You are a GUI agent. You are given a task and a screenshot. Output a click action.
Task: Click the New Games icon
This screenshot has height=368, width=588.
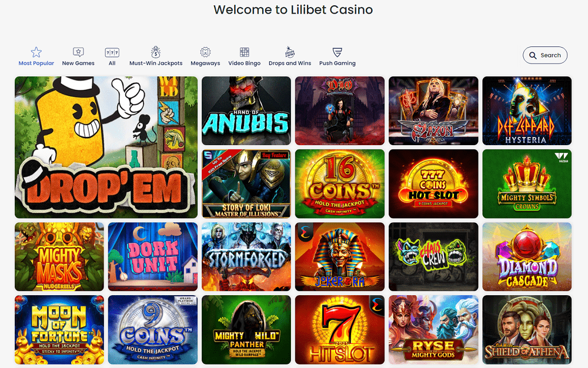point(78,52)
